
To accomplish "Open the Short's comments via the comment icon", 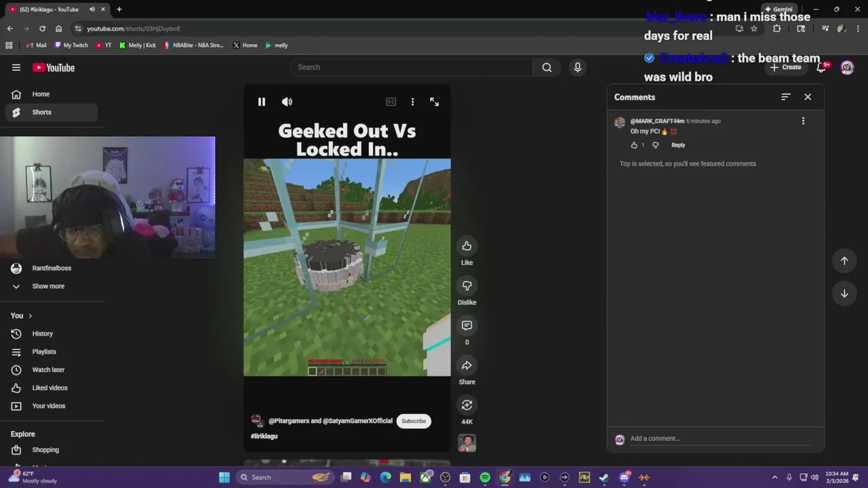I will [x=467, y=326].
